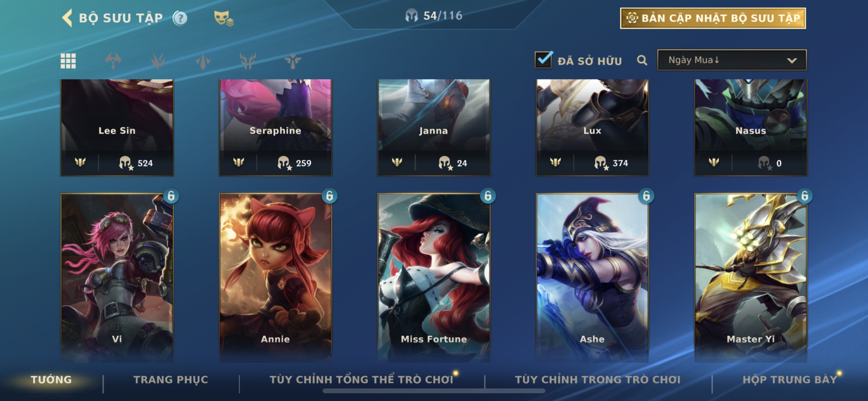Click the horizontal scrollbar at the bottom
Screen dimensions: 868x401
(x=434, y=391)
